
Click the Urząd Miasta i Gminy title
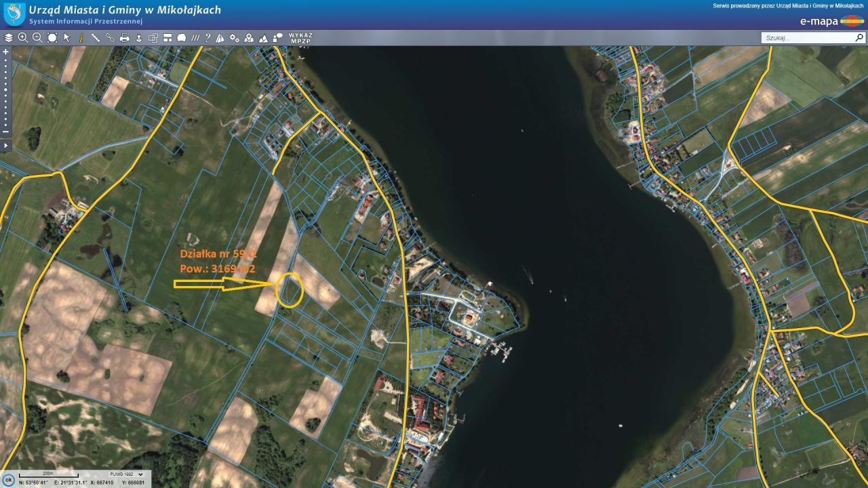[125, 10]
